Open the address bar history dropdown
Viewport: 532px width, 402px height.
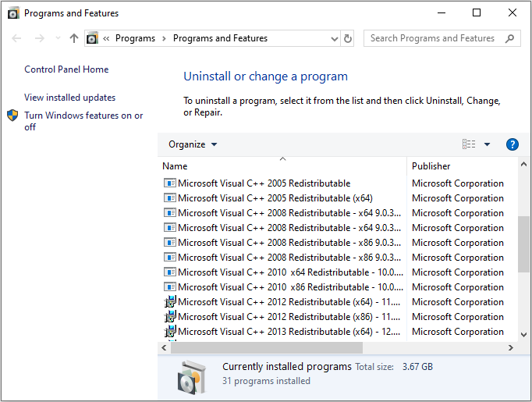(x=334, y=39)
